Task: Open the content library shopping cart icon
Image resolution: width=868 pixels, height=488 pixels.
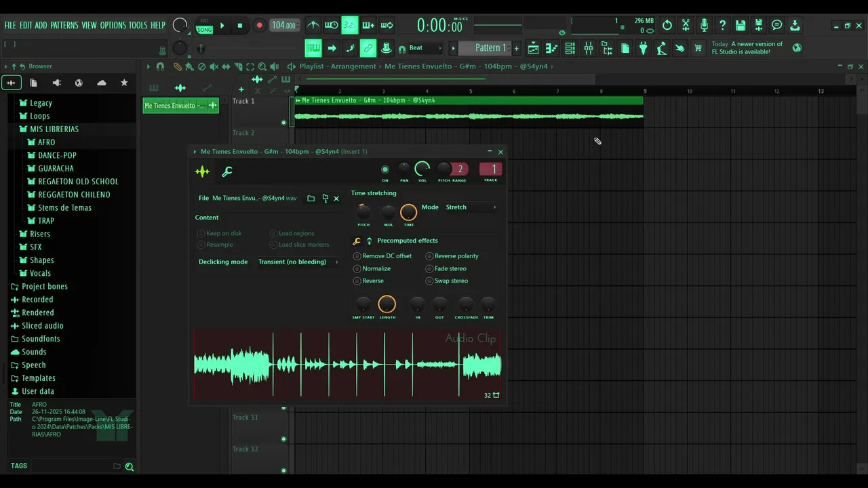Action: point(698,48)
